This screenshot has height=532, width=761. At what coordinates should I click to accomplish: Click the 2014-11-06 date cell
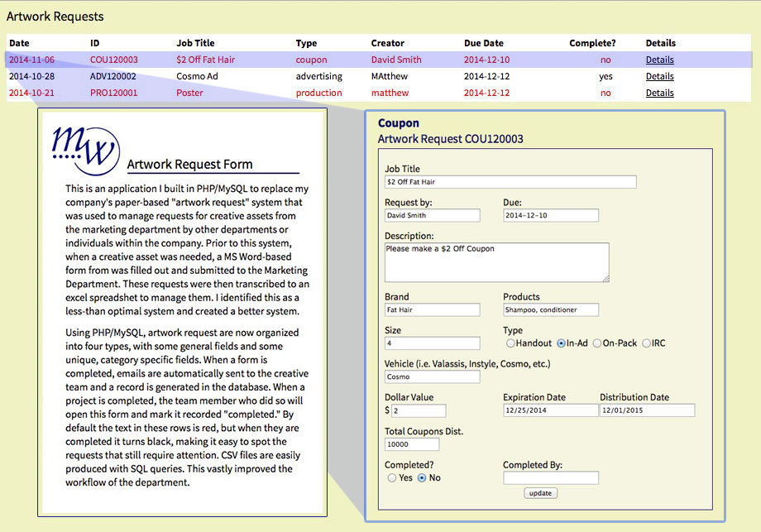pyautogui.click(x=31, y=60)
